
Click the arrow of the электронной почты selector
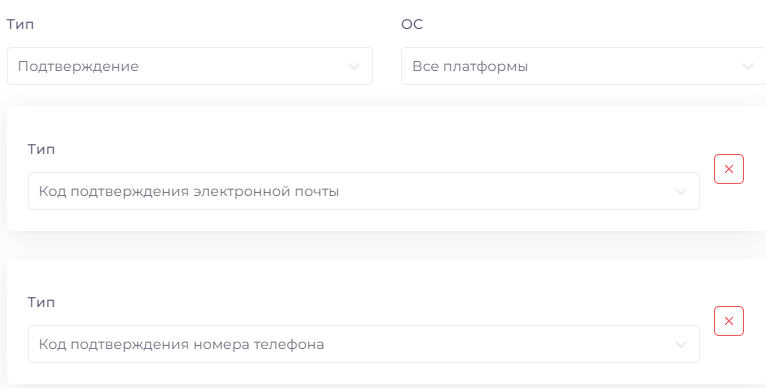(681, 192)
